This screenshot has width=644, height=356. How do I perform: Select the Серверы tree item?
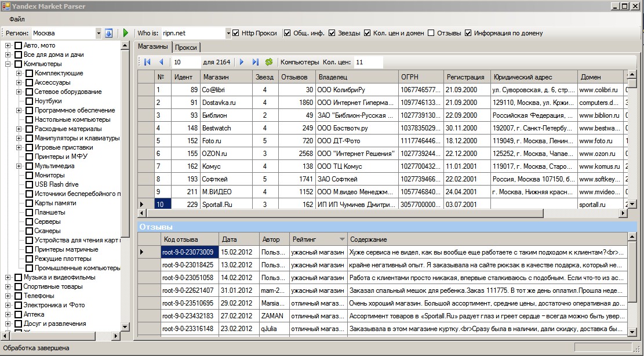click(48, 221)
